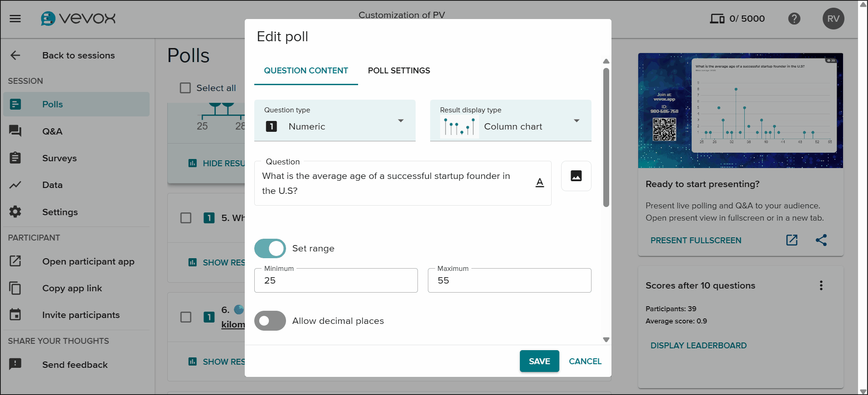Viewport: 868px width, 395px height.
Task: Switch to the Poll Settings tab
Action: 398,71
